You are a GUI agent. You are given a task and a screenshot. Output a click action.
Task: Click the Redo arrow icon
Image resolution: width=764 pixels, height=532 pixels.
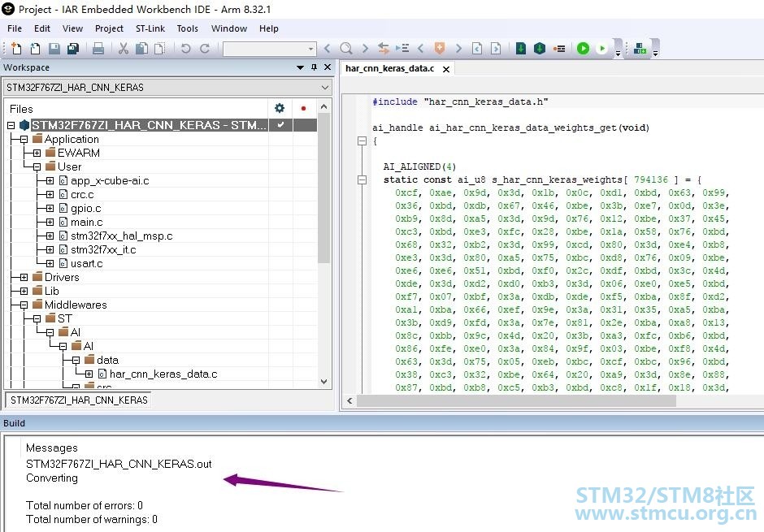click(x=205, y=48)
